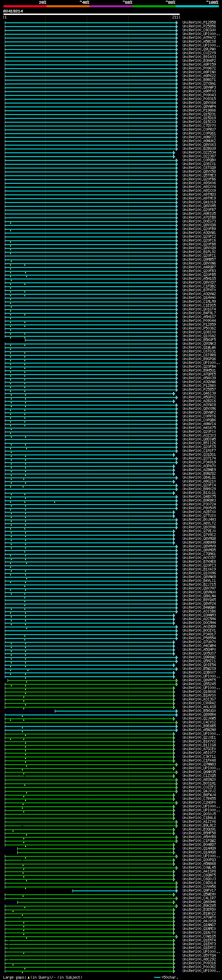Select the UniRef100_Q93YH6 label
Screen dimensions: 222x980
pyautogui.click(x=199, y=527)
